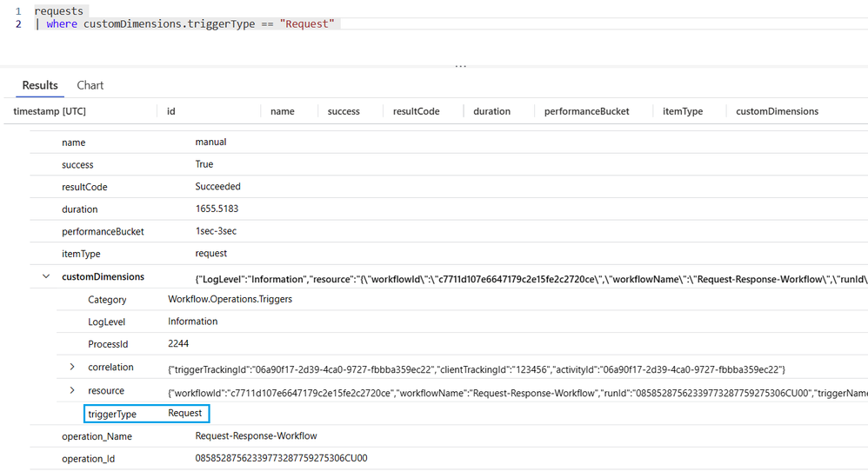Select the operation_Id value
The height and width of the screenshot is (471, 868).
coord(281,458)
